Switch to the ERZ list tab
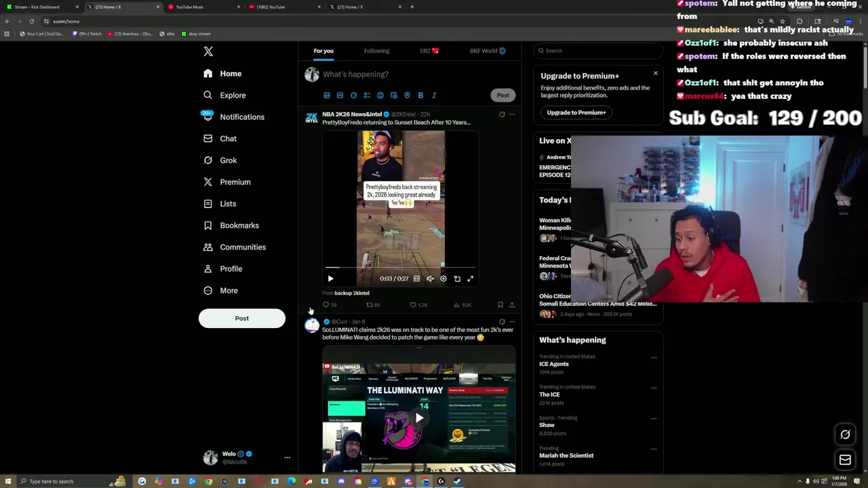Screen dimensions: 868x488 click(429, 51)
